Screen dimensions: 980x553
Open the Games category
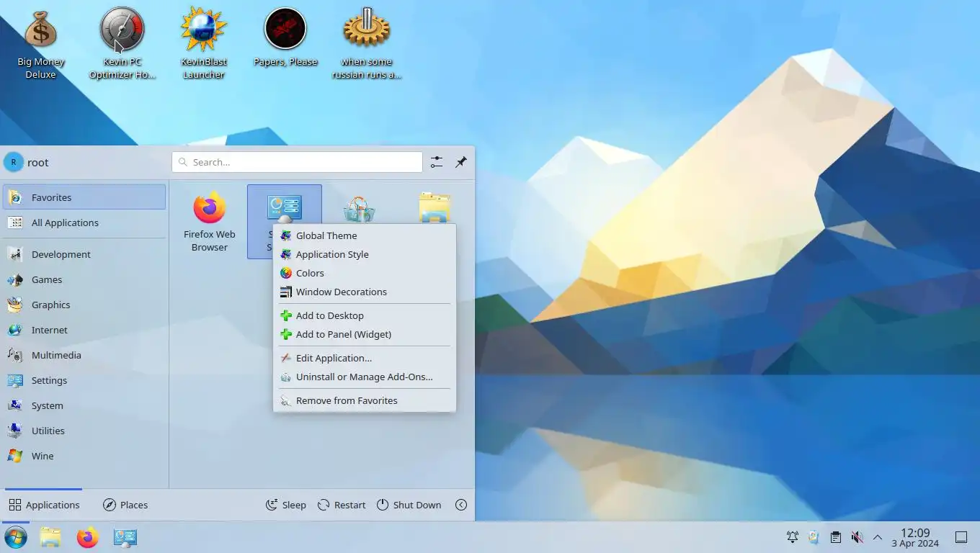pos(84,279)
